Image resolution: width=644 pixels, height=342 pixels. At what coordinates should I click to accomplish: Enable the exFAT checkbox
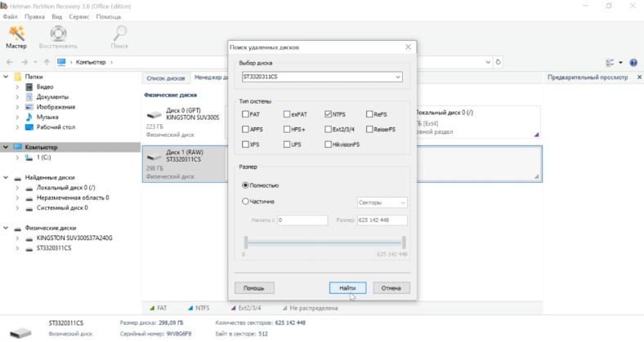pos(287,114)
